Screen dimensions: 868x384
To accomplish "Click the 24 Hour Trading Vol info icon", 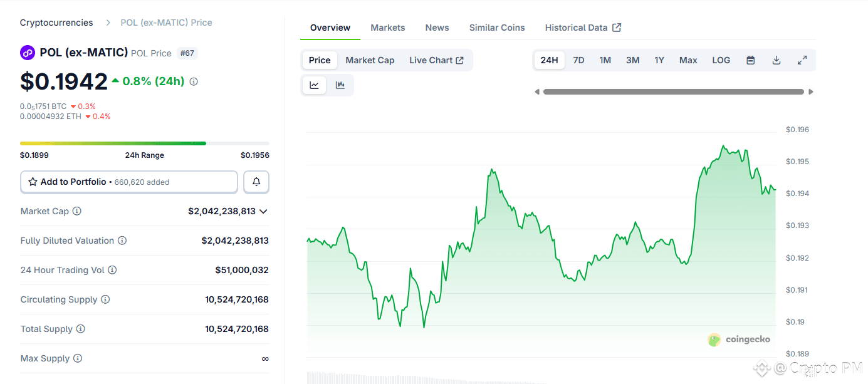I will 112,270.
